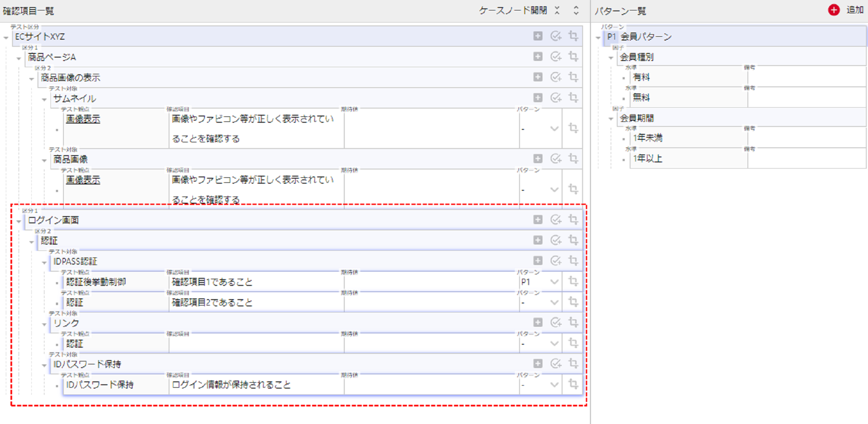Click crop-style icon on ログイン画面 row
The height and width of the screenshot is (424, 868).
point(573,220)
